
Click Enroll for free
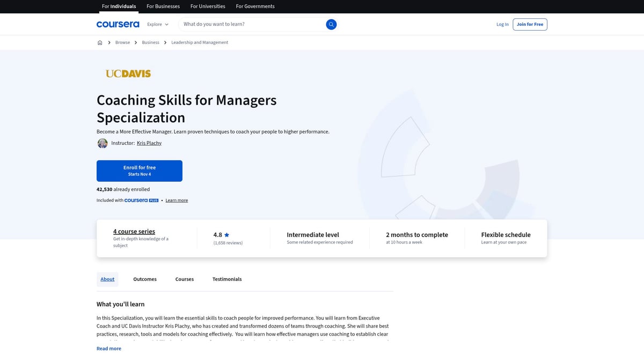(x=139, y=170)
